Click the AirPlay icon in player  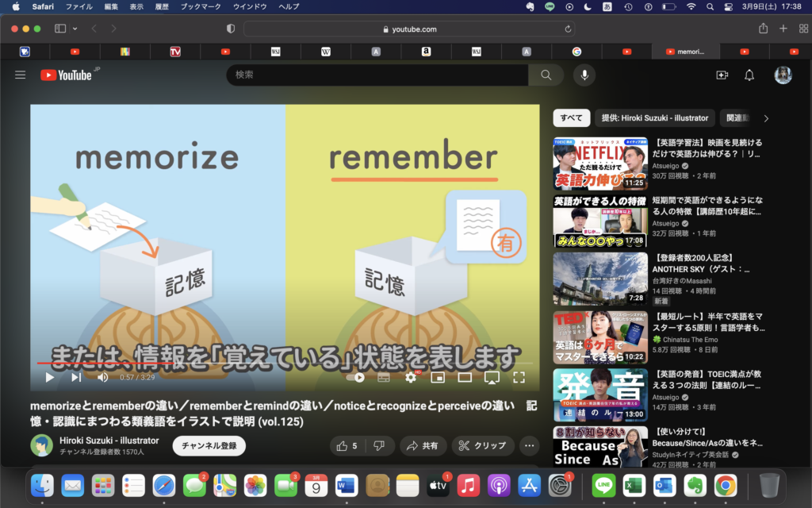[x=492, y=378]
